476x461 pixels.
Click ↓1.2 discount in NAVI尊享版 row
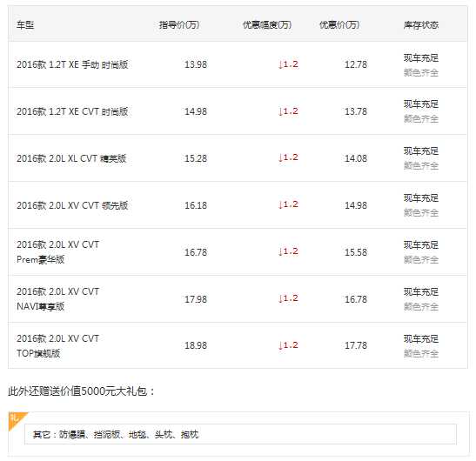(288, 298)
